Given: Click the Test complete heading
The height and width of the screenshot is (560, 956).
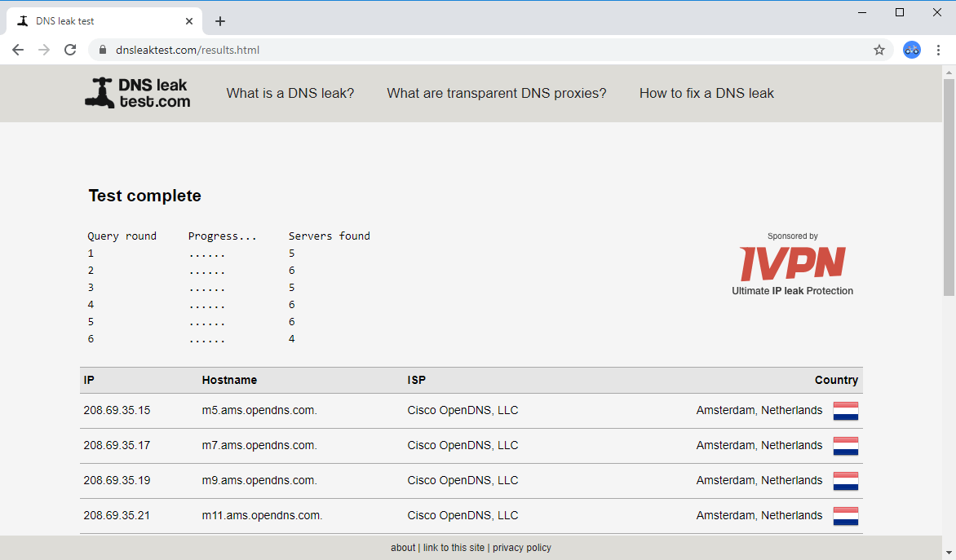Looking at the screenshot, I should 144,196.
